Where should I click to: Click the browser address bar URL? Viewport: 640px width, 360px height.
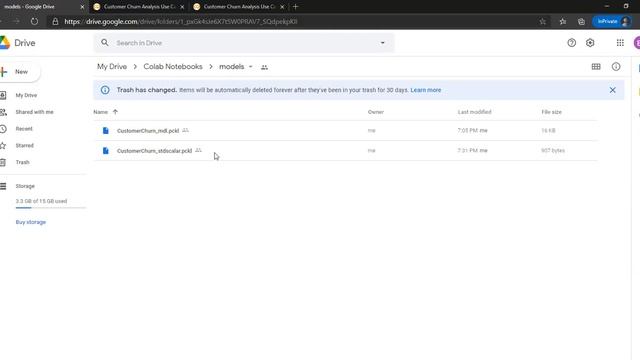pos(181,22)
